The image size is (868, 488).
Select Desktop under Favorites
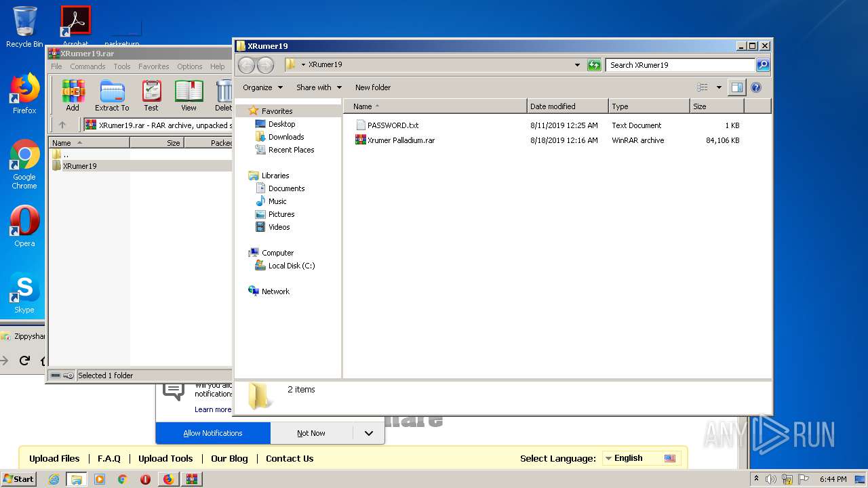coord(281,124)
